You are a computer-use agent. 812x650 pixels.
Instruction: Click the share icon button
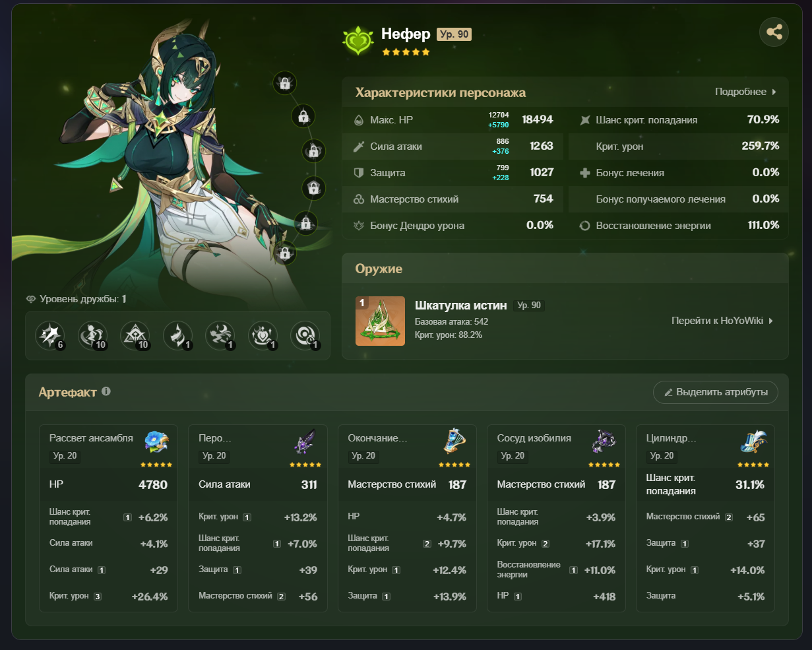point(774,32)
